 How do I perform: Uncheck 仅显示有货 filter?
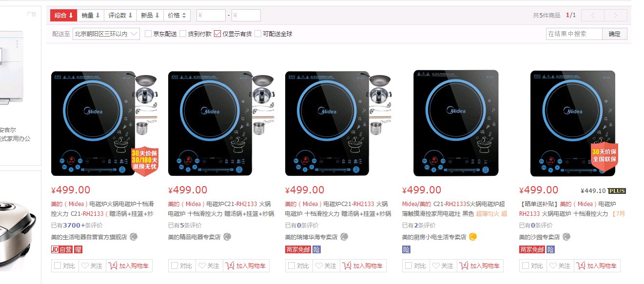217,34
